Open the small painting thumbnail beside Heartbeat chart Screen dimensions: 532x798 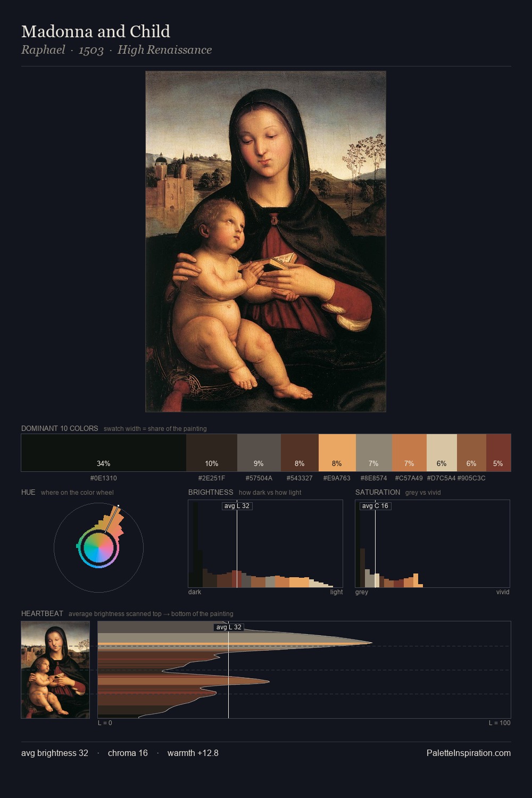(55, 670)
